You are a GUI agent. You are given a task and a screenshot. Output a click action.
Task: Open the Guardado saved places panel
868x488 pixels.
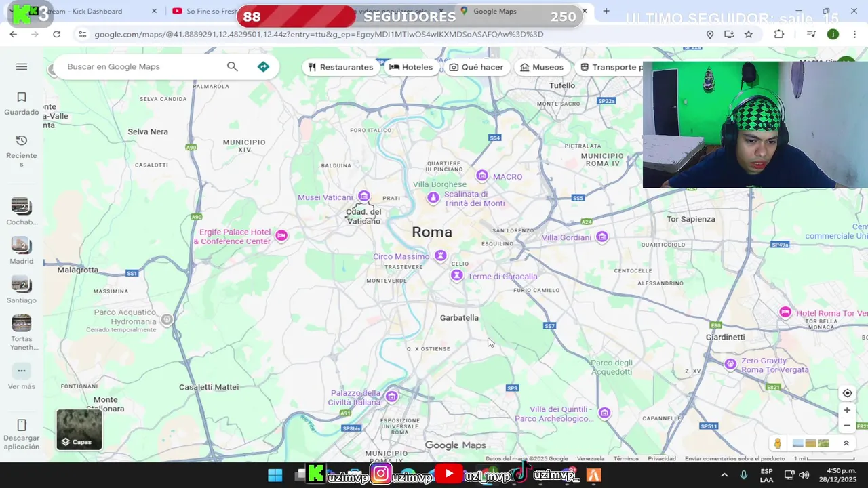pyautogui.click(x=22, y=104)
